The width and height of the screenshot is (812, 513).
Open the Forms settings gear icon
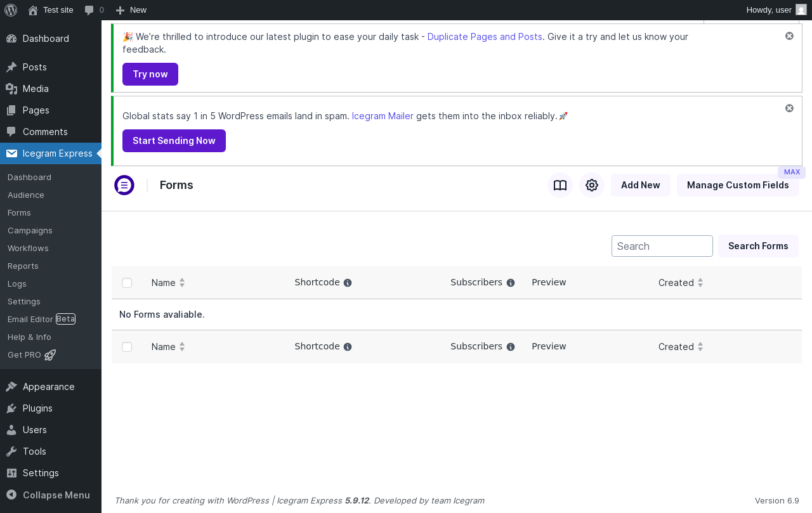592,185
